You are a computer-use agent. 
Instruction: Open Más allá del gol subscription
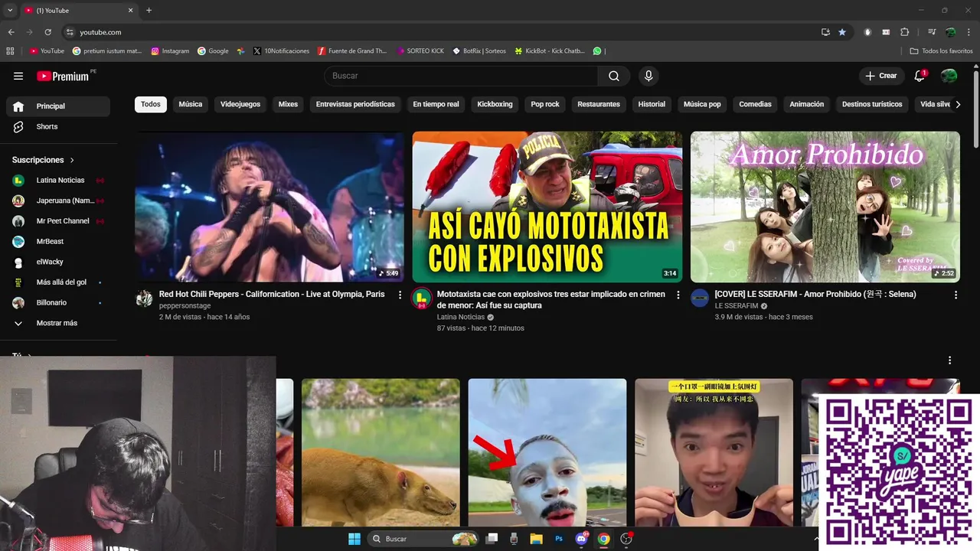click(x=58, y=282)
